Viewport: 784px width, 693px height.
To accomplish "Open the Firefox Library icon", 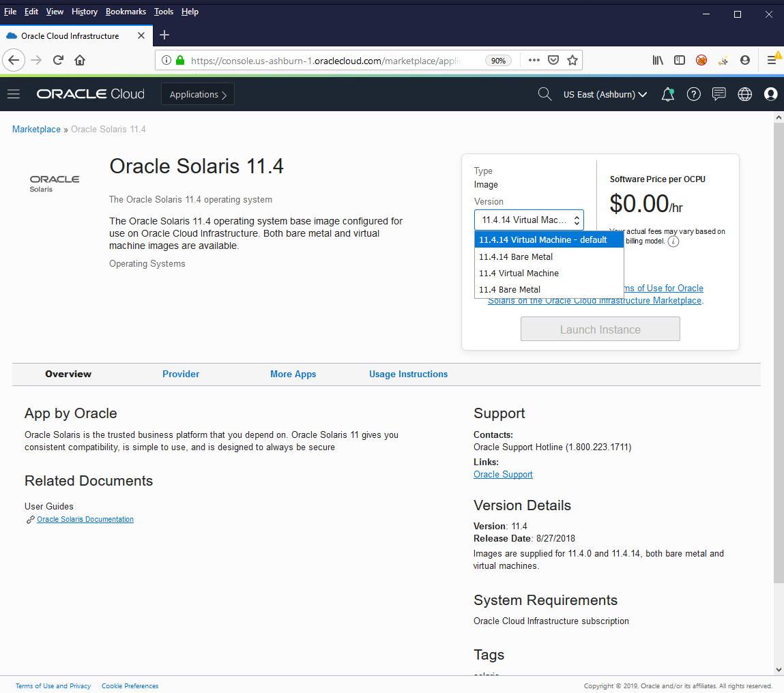I will pyautogui.click(x=657, y=60).
